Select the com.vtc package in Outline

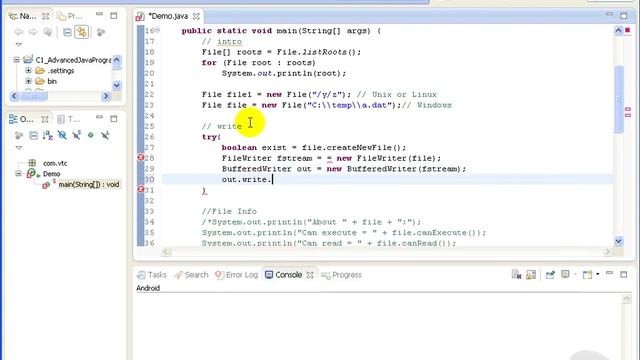click(55, 163)
